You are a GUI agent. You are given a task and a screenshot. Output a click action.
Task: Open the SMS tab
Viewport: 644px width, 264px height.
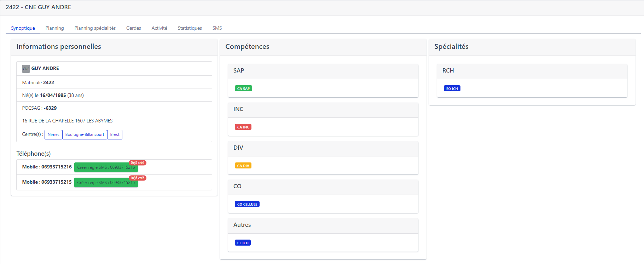coord(217,28)
